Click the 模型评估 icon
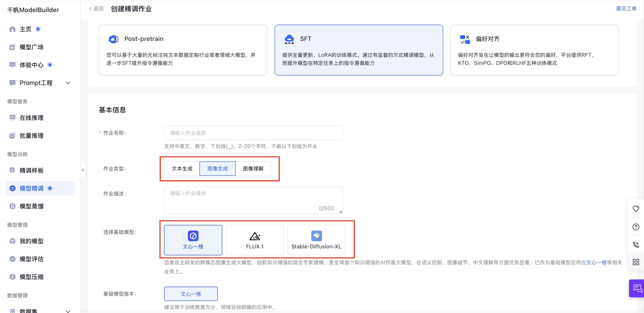This screenshot has height=313, width=644. [x=12, y=259]
